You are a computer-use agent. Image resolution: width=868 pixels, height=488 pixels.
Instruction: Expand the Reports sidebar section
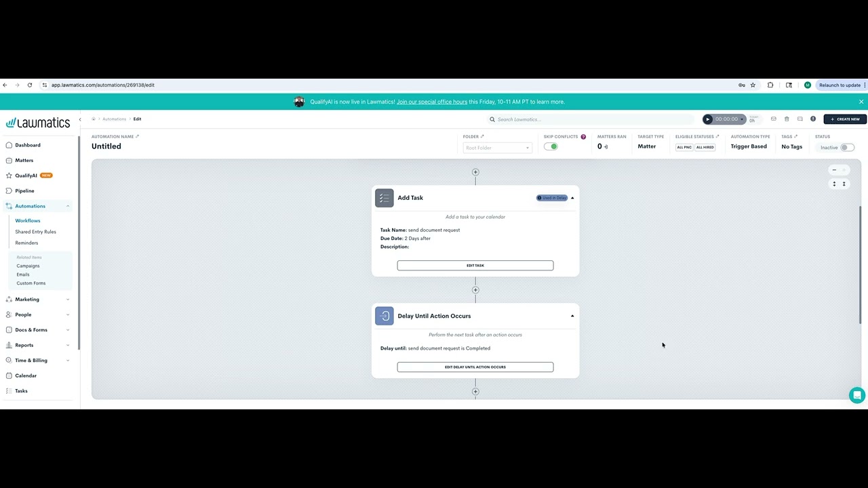pos(68,345)
